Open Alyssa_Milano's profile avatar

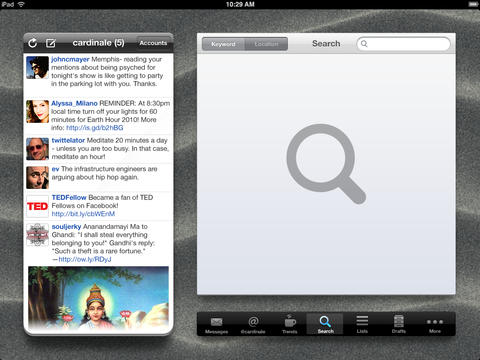(x=37, y=111)
